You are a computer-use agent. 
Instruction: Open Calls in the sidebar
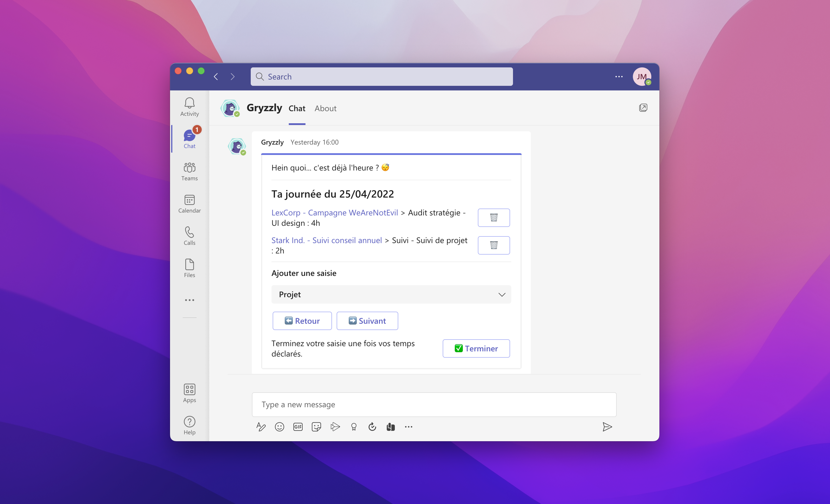[189, 236]
